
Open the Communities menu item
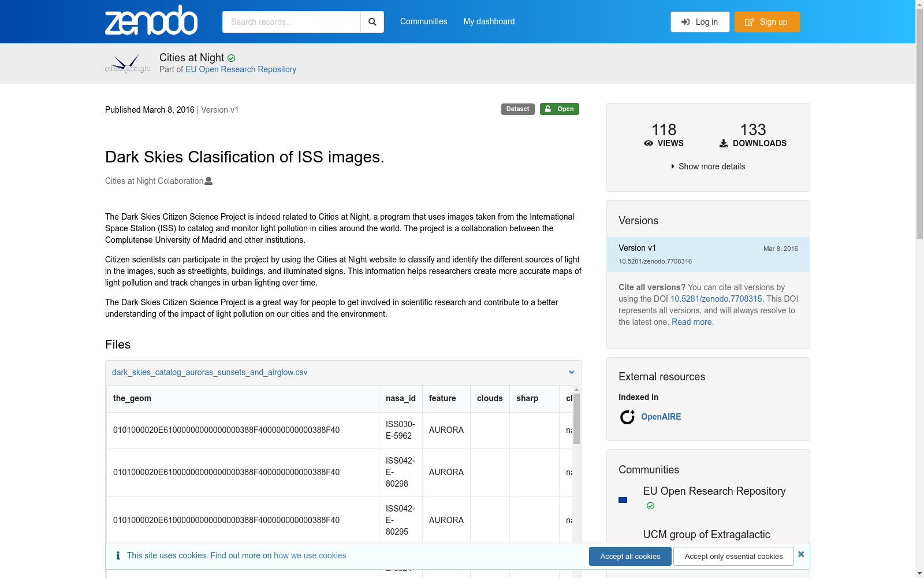424,21
